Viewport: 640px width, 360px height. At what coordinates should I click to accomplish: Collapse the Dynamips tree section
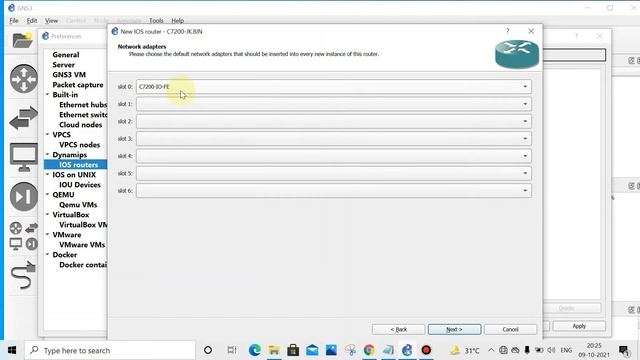[47, 155]
